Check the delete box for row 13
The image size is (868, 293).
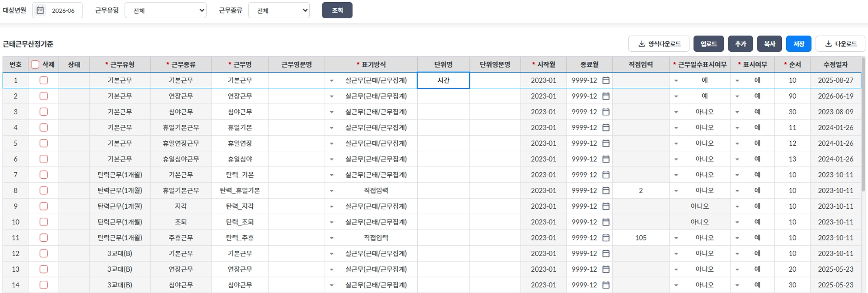tap(44, 269)
